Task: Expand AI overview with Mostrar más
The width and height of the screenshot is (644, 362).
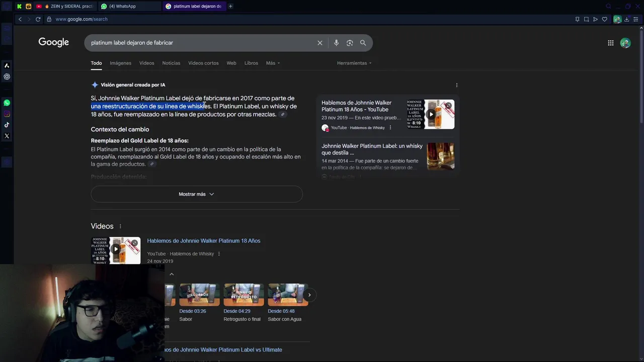Action: 197,194
